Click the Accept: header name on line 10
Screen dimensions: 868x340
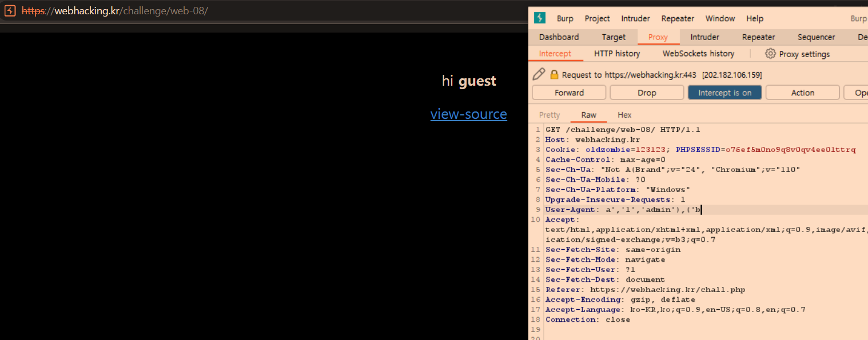point(562,219)
